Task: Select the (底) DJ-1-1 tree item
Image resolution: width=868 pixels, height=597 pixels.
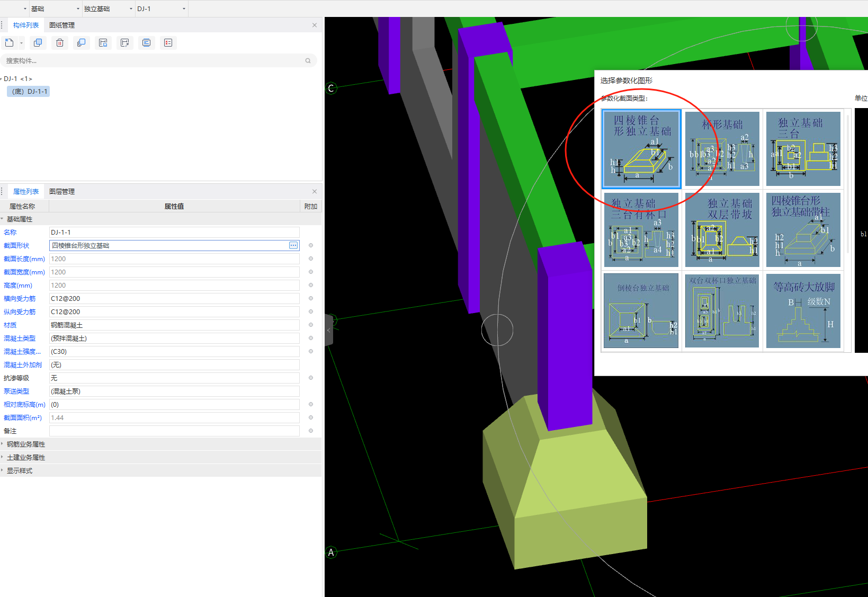Action: (x=29, y=92)
